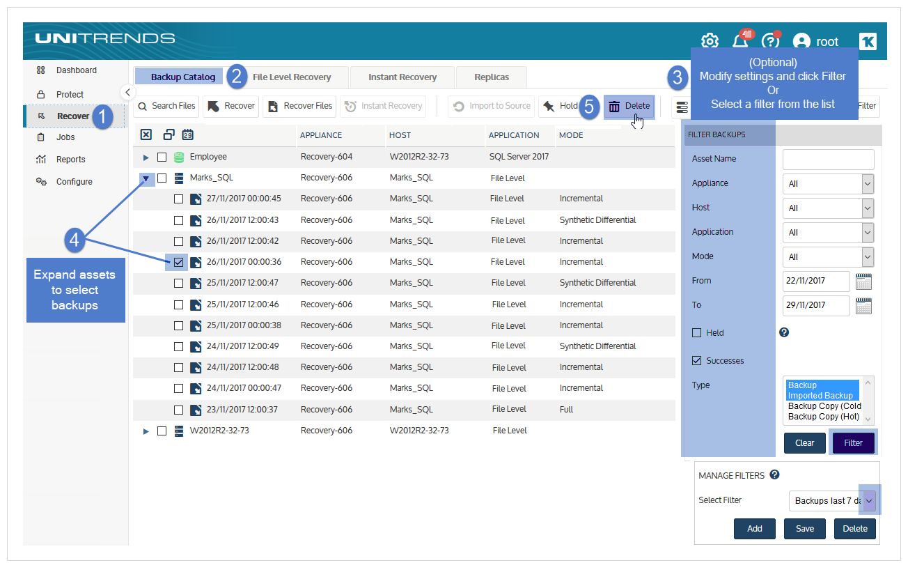Click the Add button under Manage Filters

tap(755, 529)
